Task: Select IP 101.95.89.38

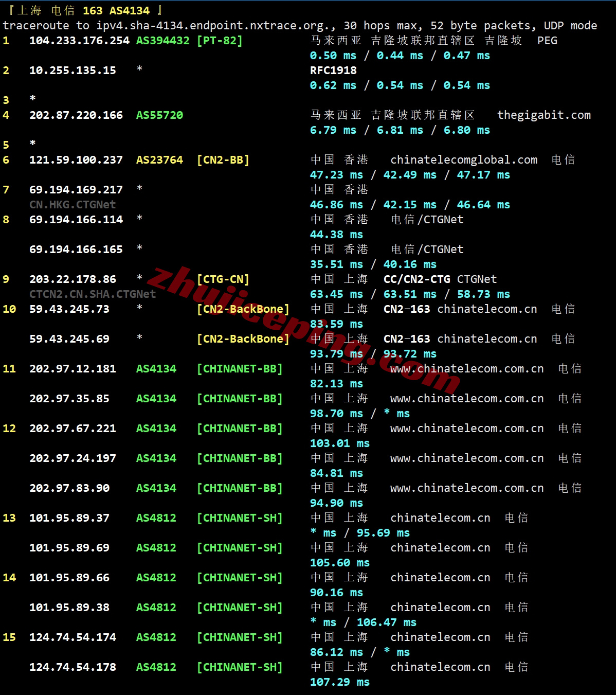Action: (x=69, y=608)
